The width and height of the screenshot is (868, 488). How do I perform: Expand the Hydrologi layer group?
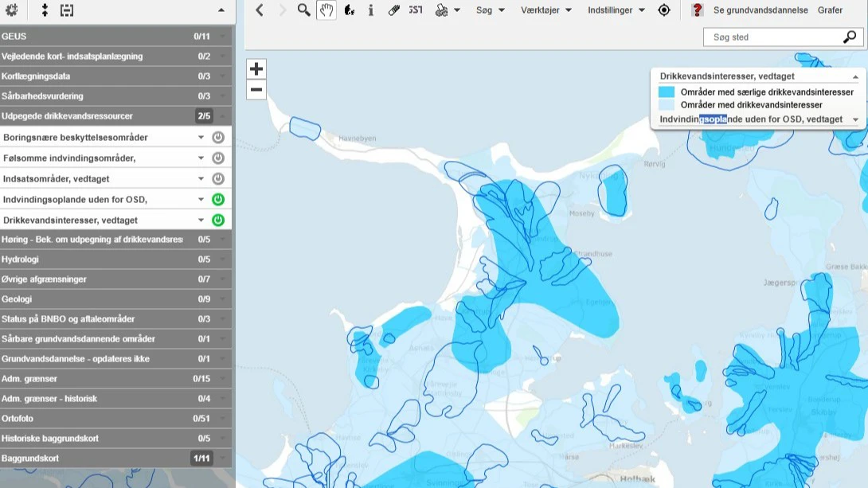(222, 260)
